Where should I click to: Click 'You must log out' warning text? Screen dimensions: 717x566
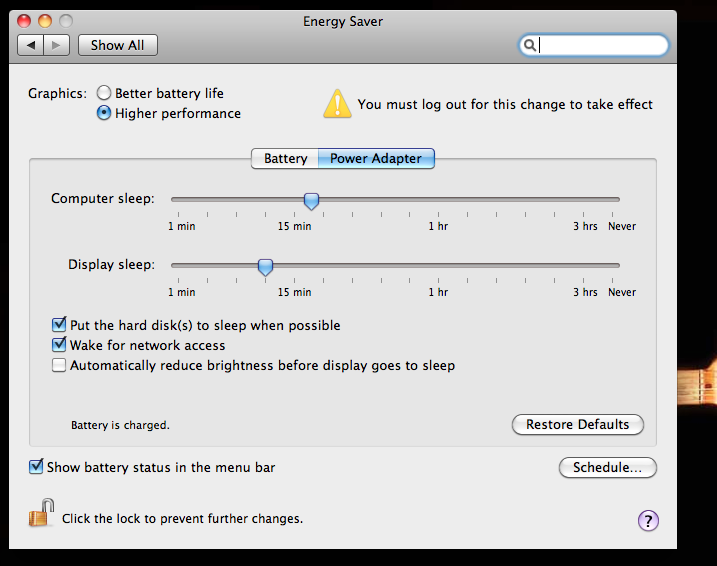pyautogui.click(x=505, y=104)
